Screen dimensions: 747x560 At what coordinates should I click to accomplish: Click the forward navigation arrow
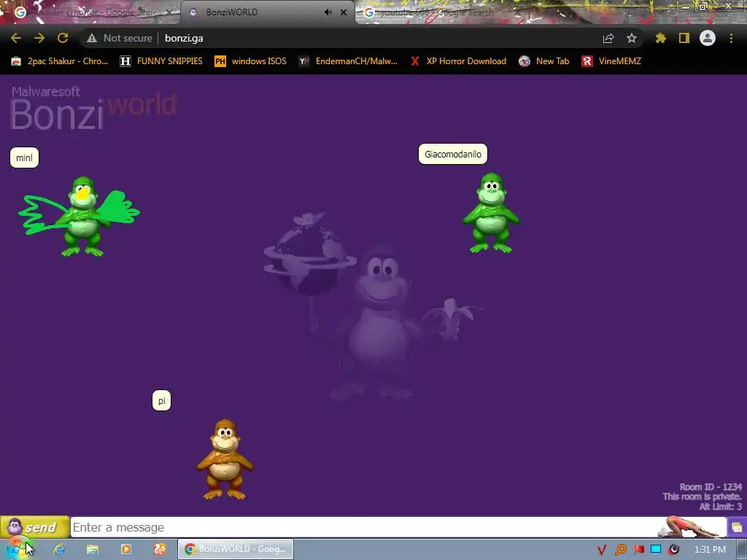coord(39,38)
